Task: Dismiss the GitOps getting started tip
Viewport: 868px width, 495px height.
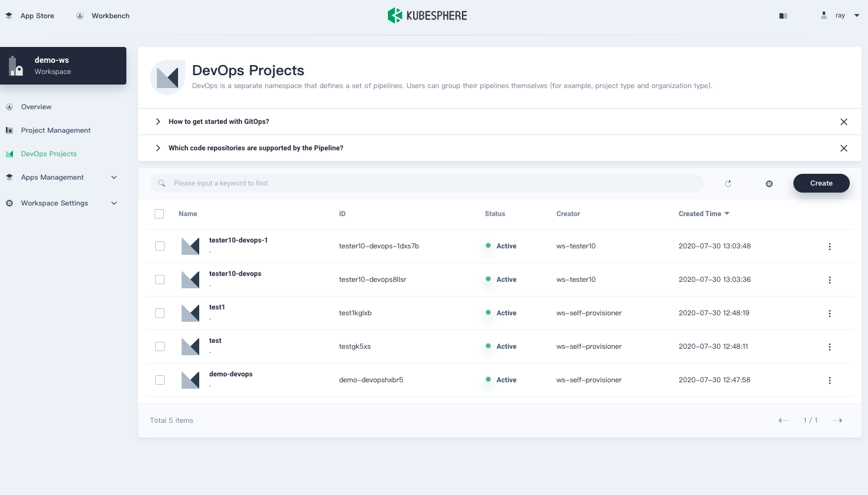Action: (x=844, y=122)
